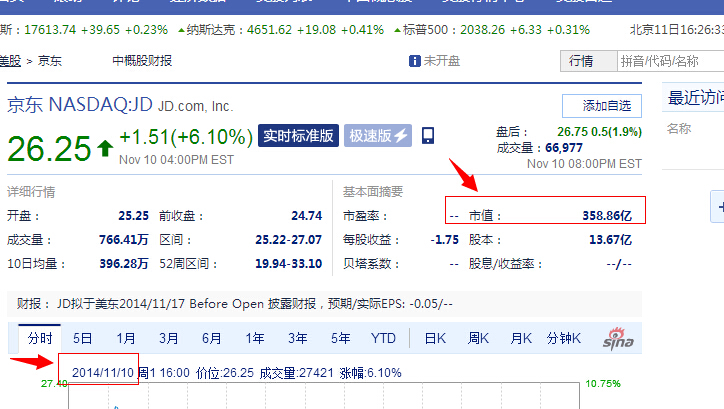Click the blue info icon beside 未开盘

click(415, 61)
